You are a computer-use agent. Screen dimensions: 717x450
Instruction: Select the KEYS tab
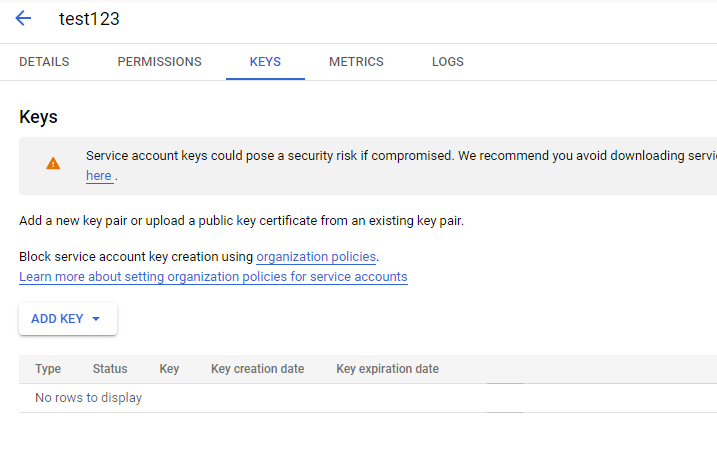265,62
